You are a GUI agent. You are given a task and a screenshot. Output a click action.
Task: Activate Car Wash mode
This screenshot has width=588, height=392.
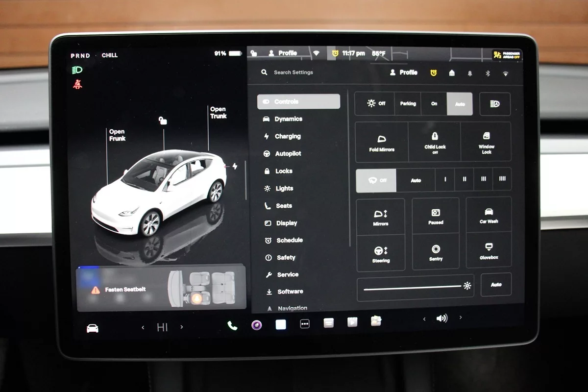[x=489, y=216]
